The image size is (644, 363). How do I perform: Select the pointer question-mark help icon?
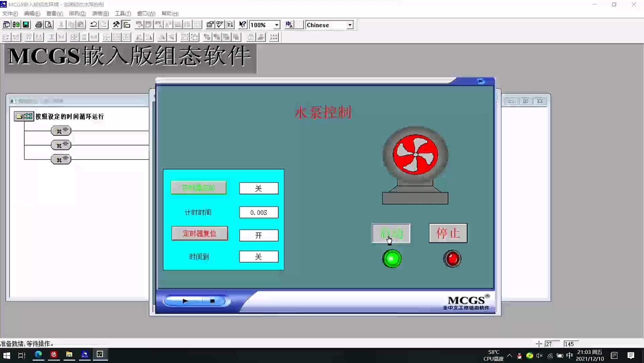point(242,25)
